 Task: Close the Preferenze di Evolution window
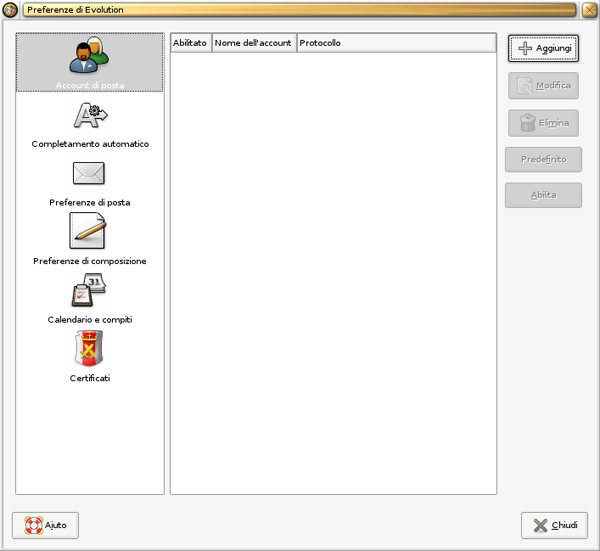pos(589,10)
